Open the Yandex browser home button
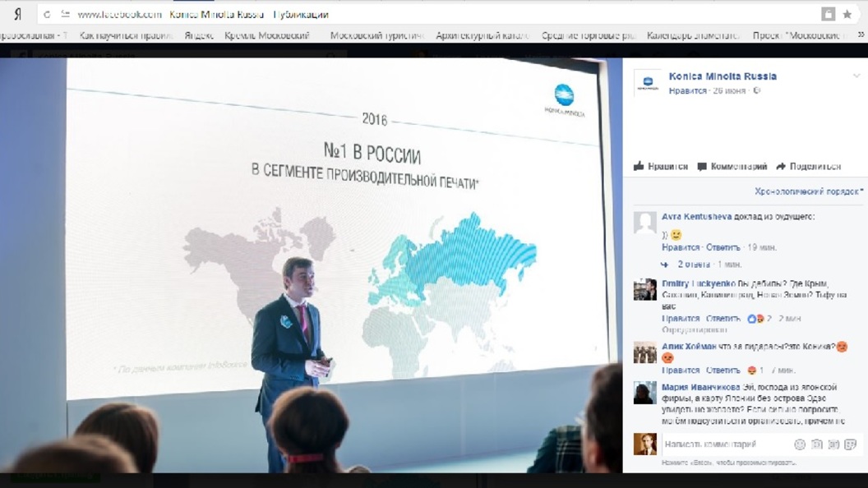Viewport: 868px width, 488px height. coord(18,15)
